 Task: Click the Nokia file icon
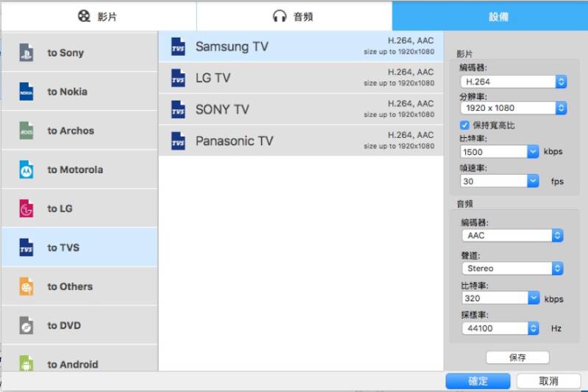click(x=26, y=91)
